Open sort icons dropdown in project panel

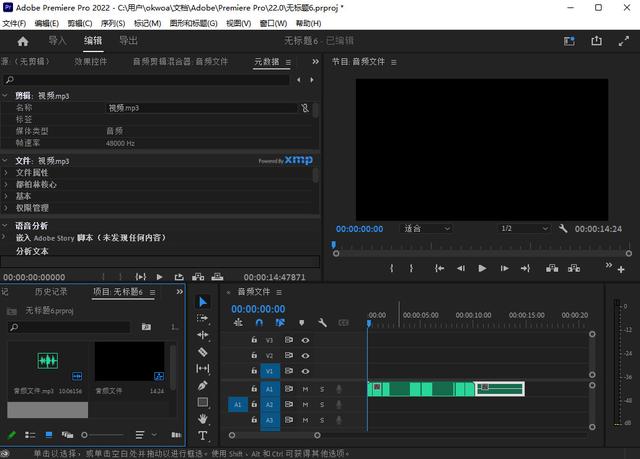coord(146,435)
